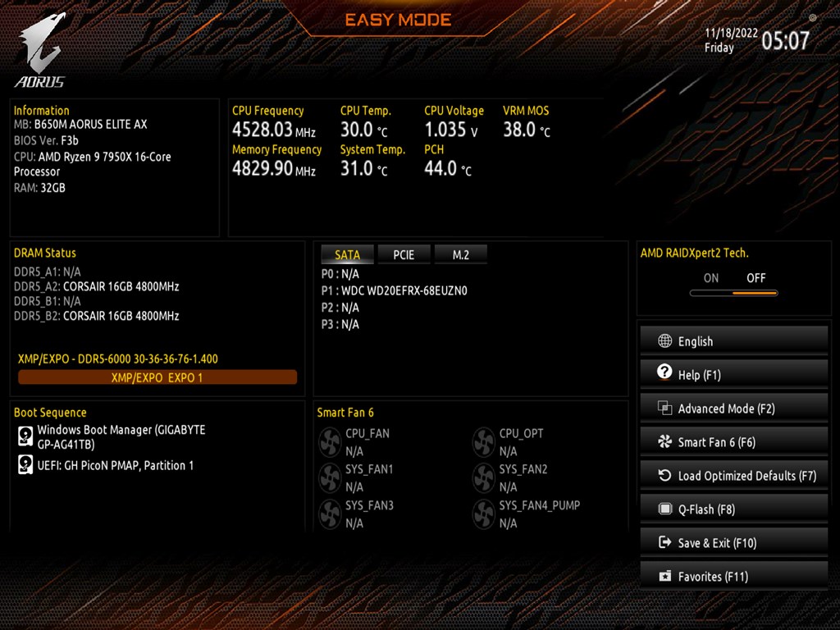The width and height of the screenshot is (840, 630).
Task: Click the AORUS eagle logo
Action: [42, 43]
